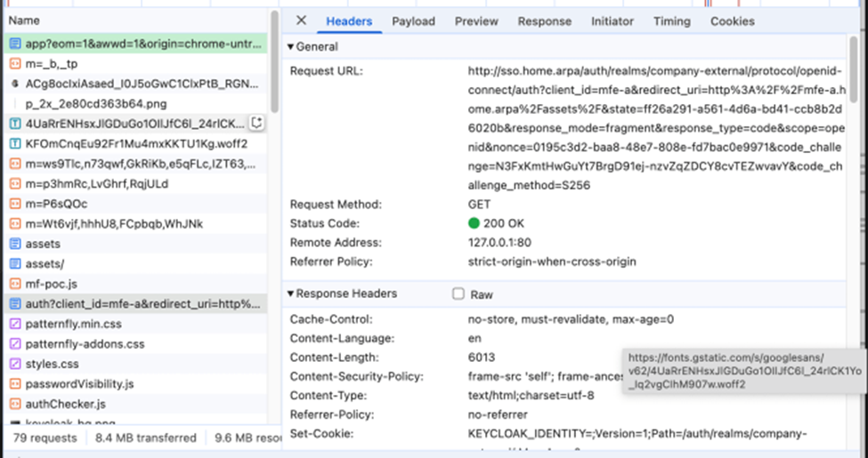Click the open-in-panel icon on 4UaRrENHsx row
Viewport: 868px width, 458px height.
[256, 123]
